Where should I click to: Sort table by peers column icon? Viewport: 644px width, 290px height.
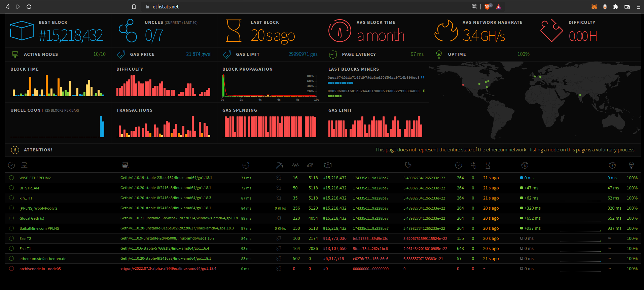(295, 165)
